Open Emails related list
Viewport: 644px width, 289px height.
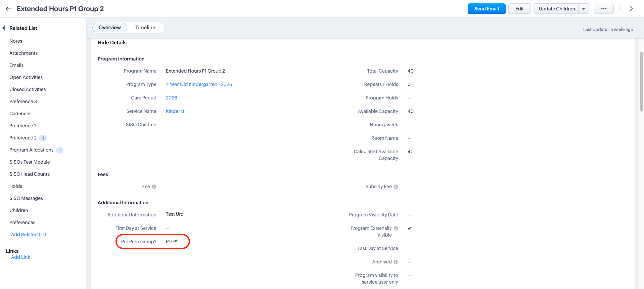point(16,65)
